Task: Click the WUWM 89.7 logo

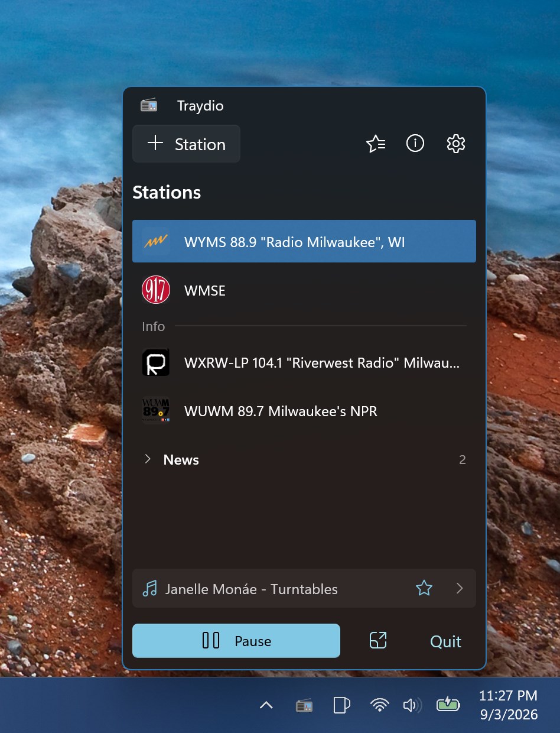Action: (x=156, y=411)
